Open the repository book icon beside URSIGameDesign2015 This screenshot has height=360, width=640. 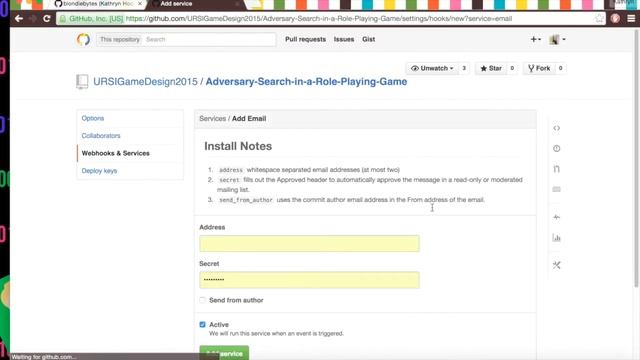[x=82, y=82]
